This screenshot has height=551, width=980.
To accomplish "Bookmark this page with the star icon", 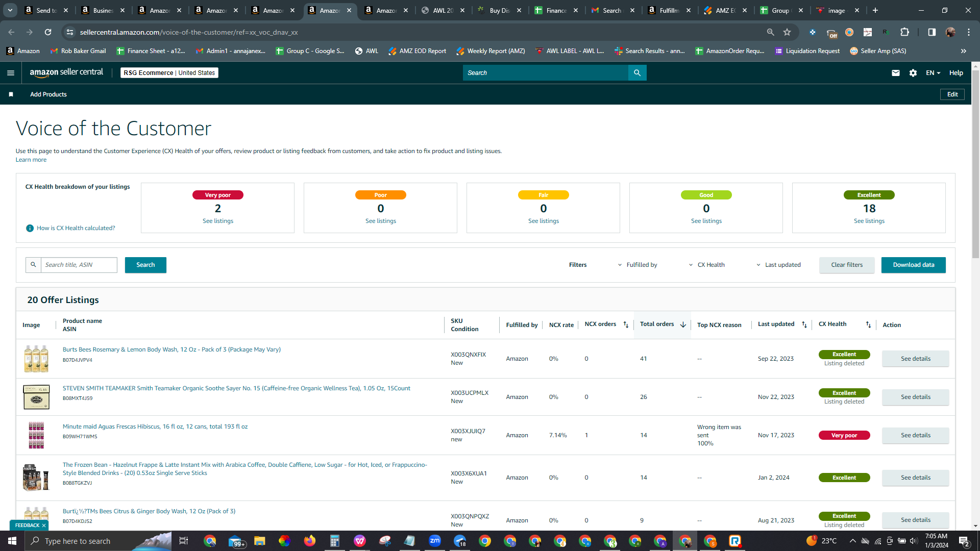I will [x=787, y=32].
